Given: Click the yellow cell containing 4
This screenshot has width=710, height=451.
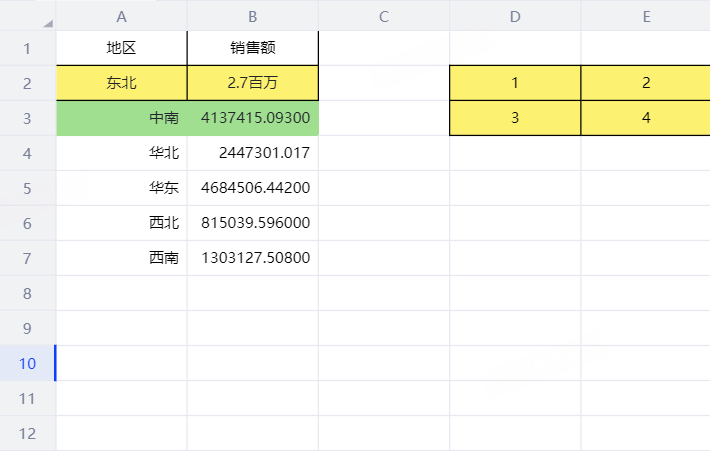Looking at the screenshot, I should click(x=646, y=118).
